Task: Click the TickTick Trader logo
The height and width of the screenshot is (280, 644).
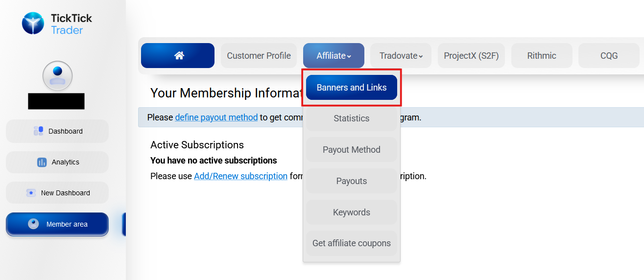Action: [57, 23]
